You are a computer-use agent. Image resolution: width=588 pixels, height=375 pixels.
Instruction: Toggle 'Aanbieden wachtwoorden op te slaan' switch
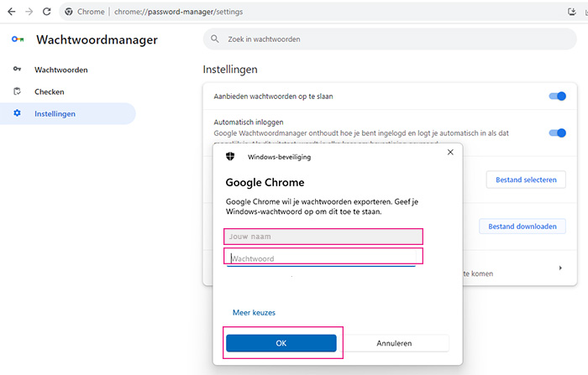pos(557,96)
